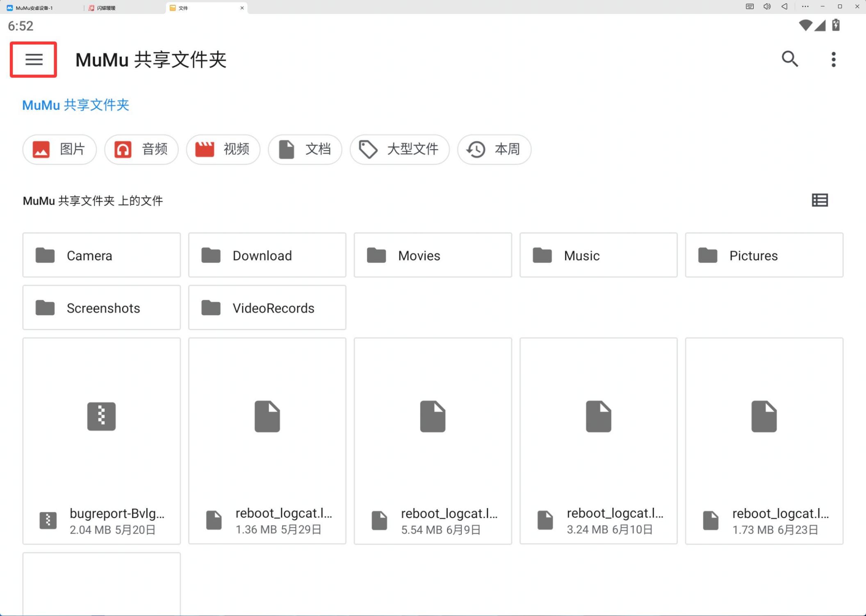Open the Screenshots folder
This screenshot has width=866, height=616.
[101, 308]
